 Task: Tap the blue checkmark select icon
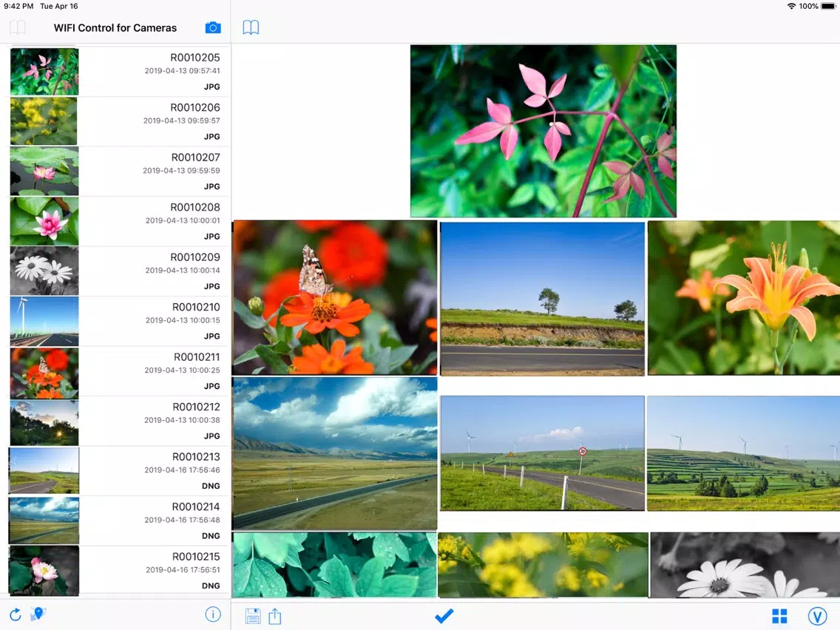point(444,615)
